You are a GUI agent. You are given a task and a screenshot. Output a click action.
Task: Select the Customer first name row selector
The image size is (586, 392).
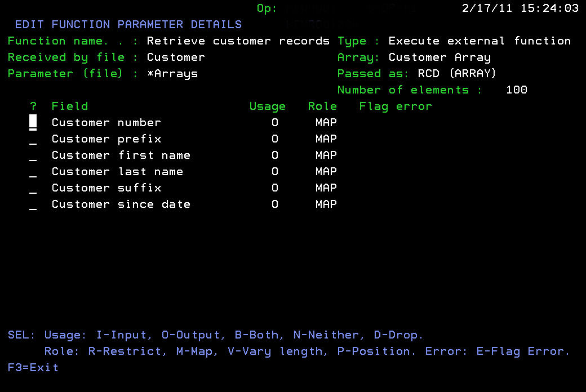[33, 155]
